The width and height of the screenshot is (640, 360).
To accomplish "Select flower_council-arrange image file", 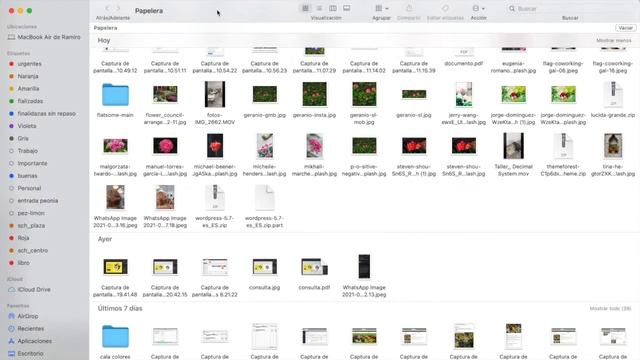I will (x=165, y=94).
